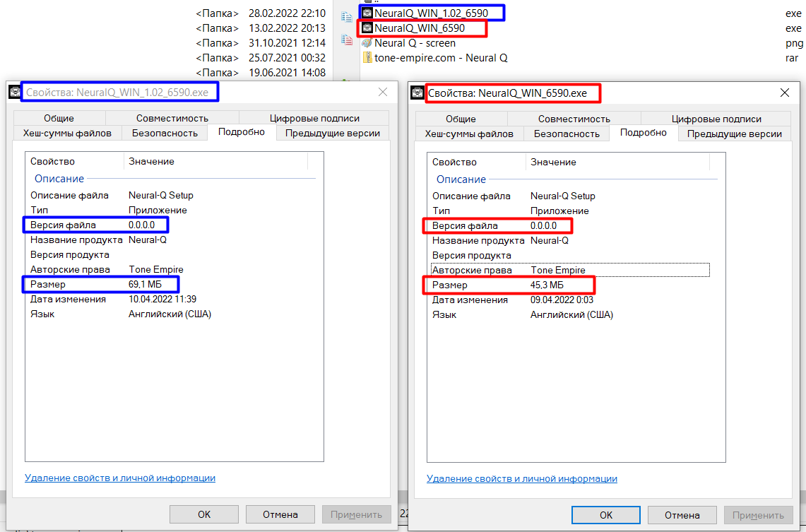The height and width of the screenshot is (532, 806).
Task: Open Безопасность tab in NeuralQ_WIN_6590 properties
Action: pos(567,134)
